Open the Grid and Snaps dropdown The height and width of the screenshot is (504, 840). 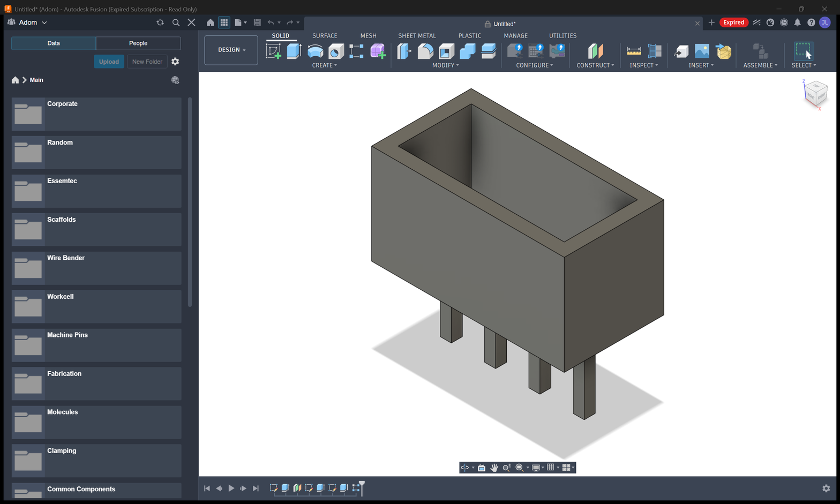[553, 468]
